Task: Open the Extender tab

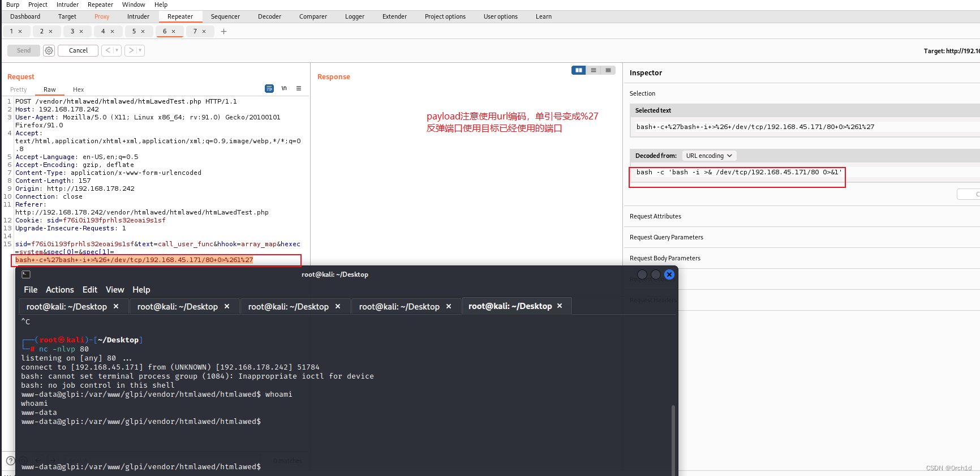Action: point(394,16)
